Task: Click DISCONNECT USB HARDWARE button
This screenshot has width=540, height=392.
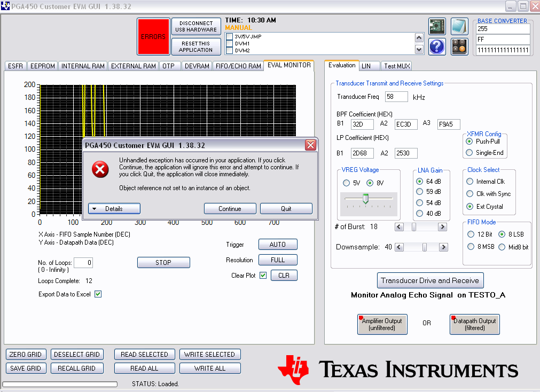Action: pyautogui.click(x=196, y=26)
